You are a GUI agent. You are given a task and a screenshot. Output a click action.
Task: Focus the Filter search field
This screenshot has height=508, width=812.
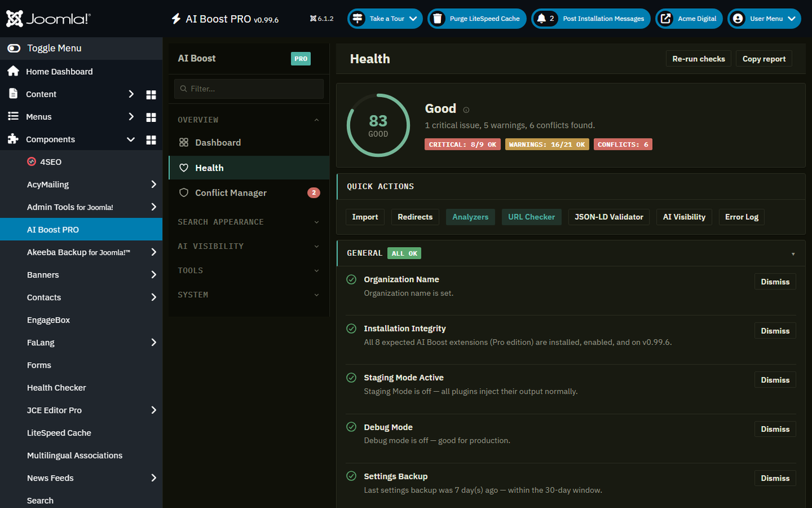pyautogui.click(x=249, y=89)
